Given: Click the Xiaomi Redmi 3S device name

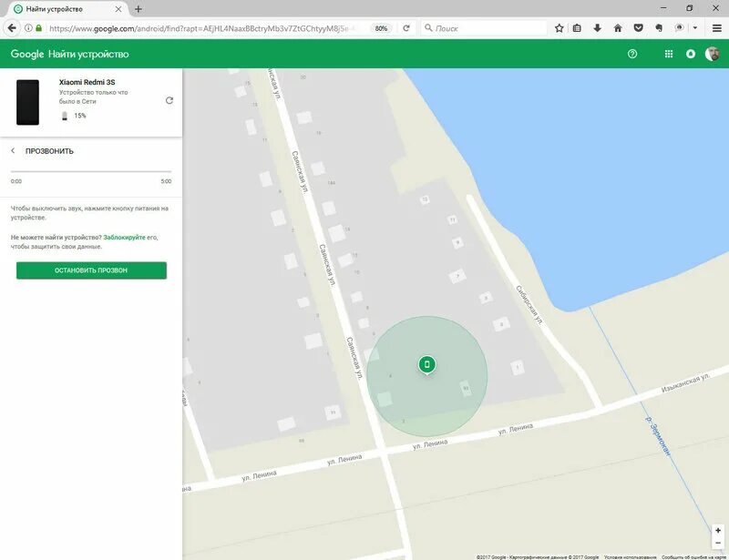Looking at the screenshot, I should point(87,82).
